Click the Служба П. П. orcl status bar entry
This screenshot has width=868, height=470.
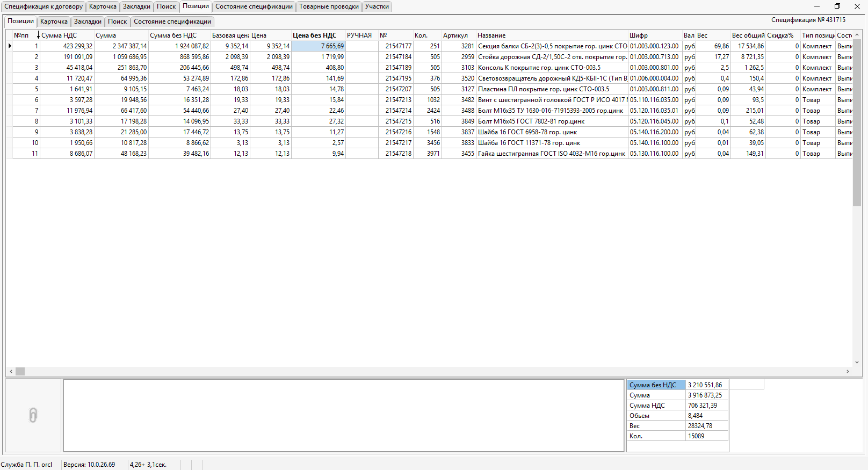[27, 465]
